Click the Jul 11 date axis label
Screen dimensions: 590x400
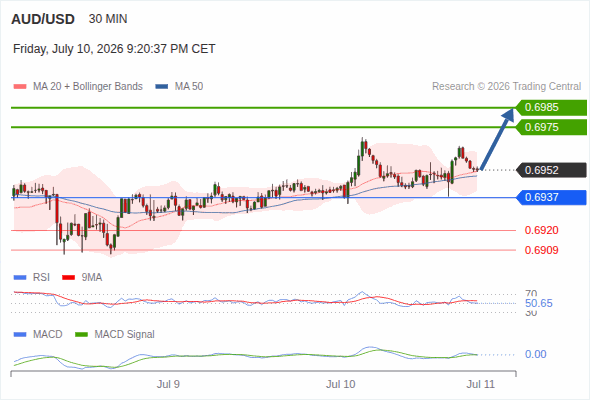coord(481,384)
